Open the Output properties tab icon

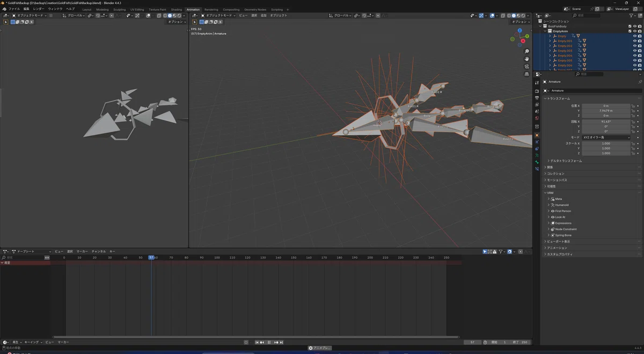(x=537, y=98)
